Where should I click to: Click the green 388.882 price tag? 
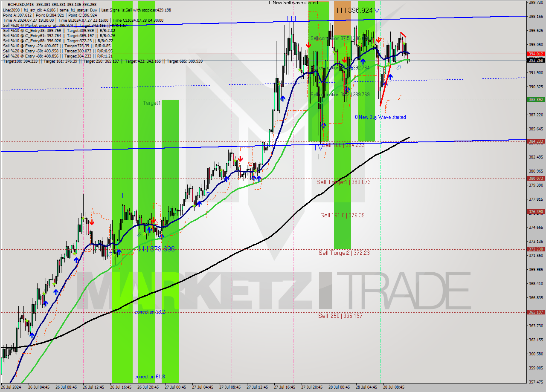536,100
